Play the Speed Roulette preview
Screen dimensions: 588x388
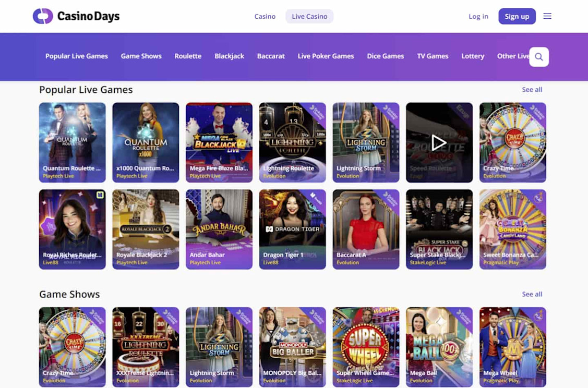(x=439, y=142)
